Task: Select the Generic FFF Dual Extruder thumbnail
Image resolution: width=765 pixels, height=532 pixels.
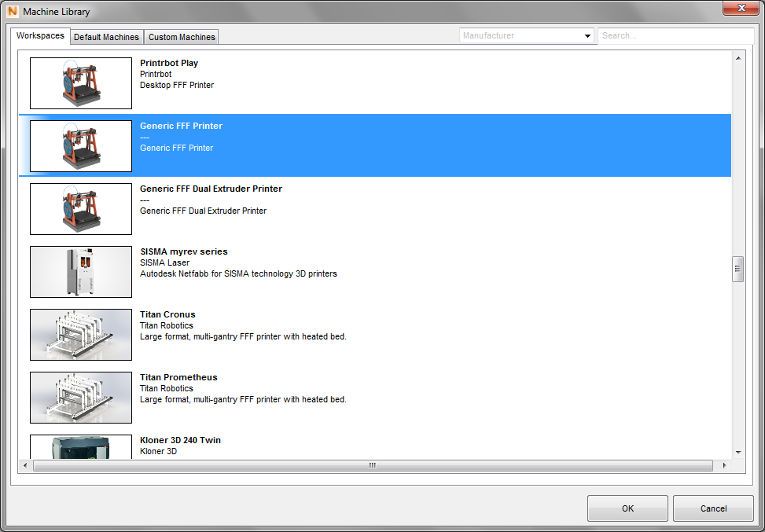Action: pos(81,209)
